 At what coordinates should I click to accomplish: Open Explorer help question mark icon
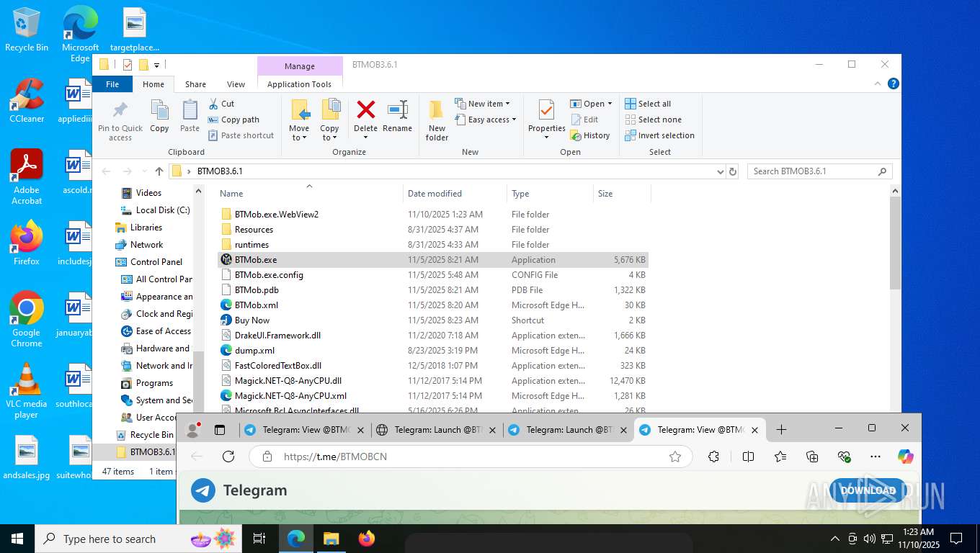pyautogui.click(x=894, y=84)
